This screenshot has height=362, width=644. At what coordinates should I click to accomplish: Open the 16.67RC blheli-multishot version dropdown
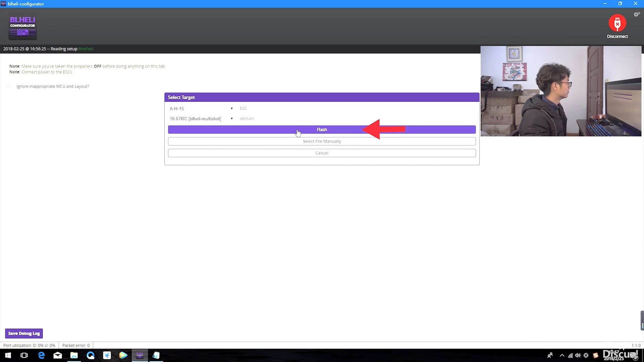(201, 119)
